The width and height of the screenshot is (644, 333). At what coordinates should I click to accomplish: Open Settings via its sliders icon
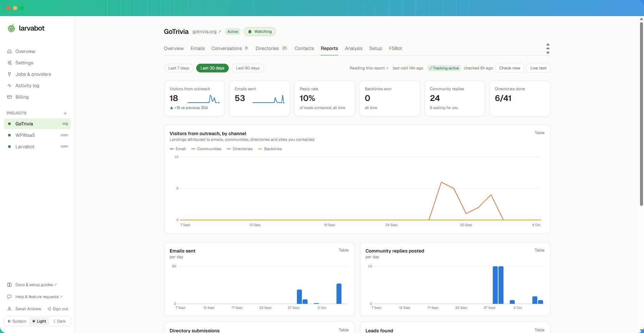pos(9,63)
